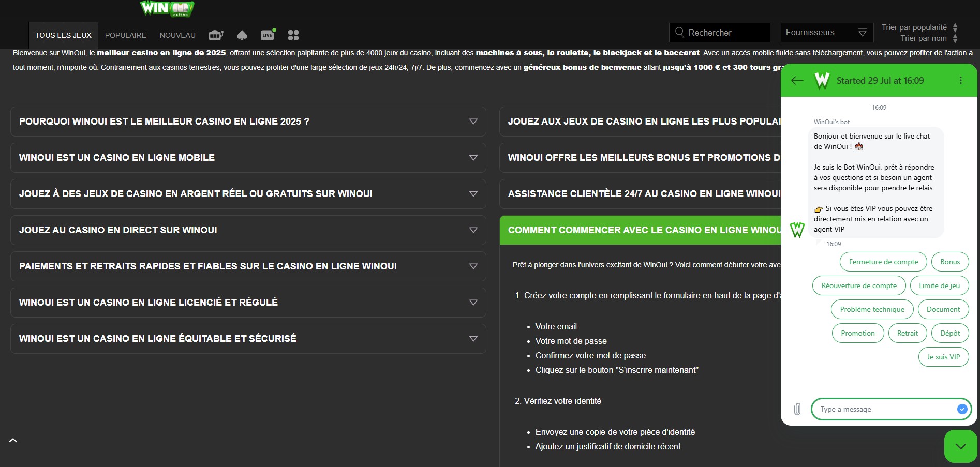Go back with the chat arrow
The height and width of the screenshot is (467, 980).
coord(797,80)
